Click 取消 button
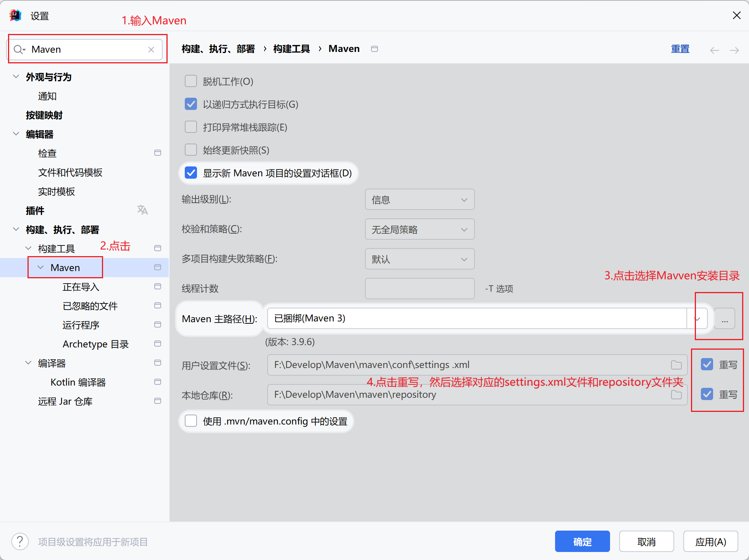Image resolution: width=749 pixels, height=560 pixels. 646,541
